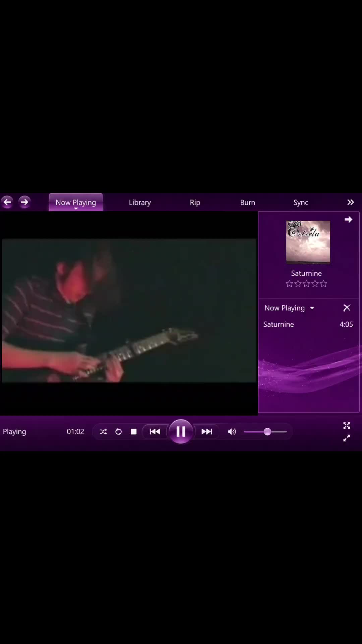362x644 pixels.
Task: Mute the volume speaker icon
Action: pyautogui.click(x=232, y=432)
